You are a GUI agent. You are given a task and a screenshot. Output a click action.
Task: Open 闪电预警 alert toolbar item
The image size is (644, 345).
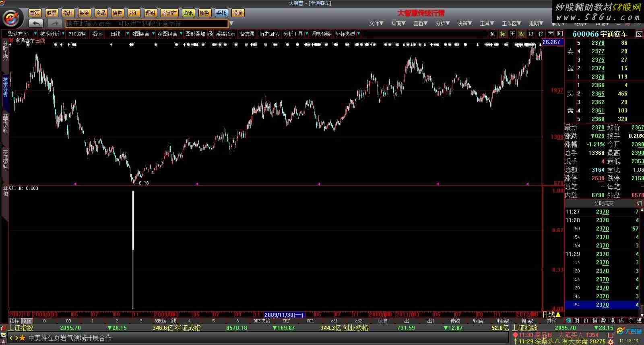(x=321, y=34)
